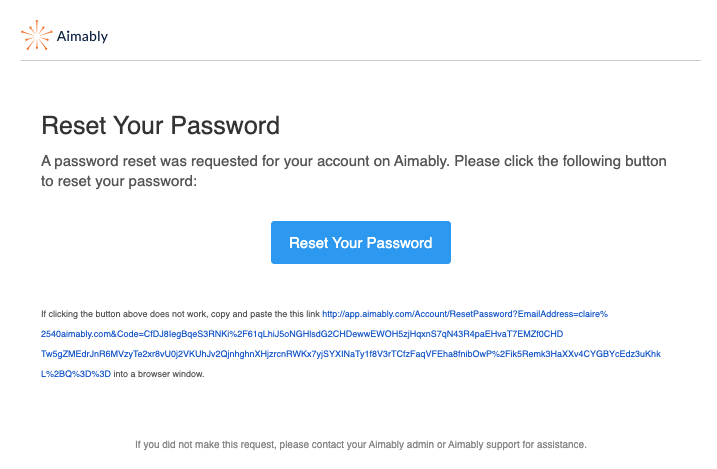This screenshot has width=717, height=469.
Task: Click link line beginning with Tw5gZMEdrJnR6
Action: click(x=351, y=354)
